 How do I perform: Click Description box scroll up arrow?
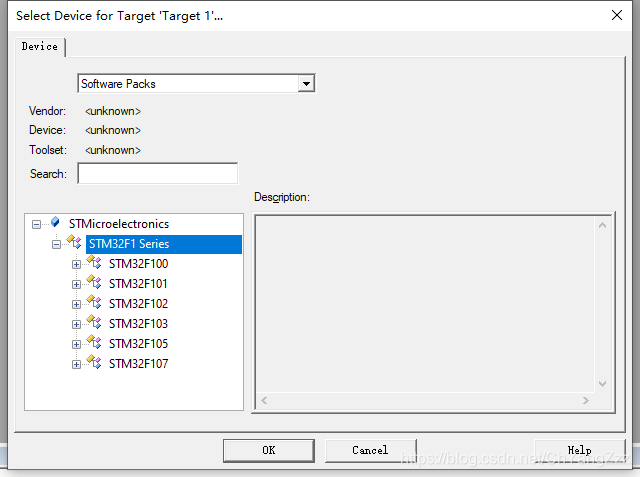[x=602, y=225]
